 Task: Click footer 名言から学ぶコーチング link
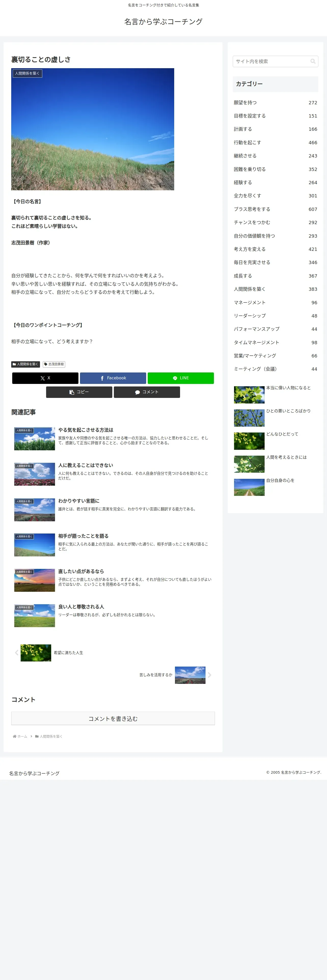pos(34,773)
